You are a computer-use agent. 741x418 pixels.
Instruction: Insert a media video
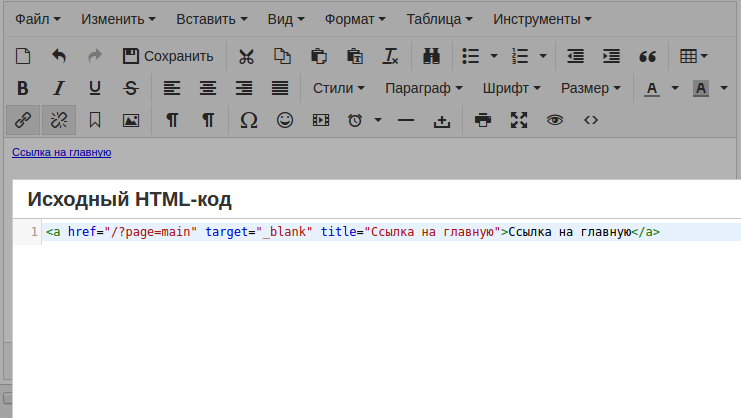coord(320,120)
